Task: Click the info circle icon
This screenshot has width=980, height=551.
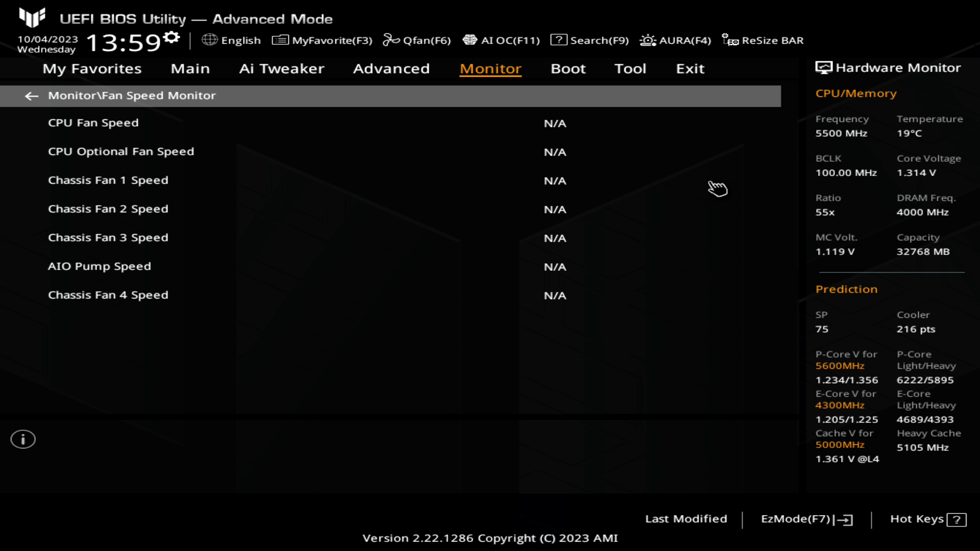Action: [23, 439]
